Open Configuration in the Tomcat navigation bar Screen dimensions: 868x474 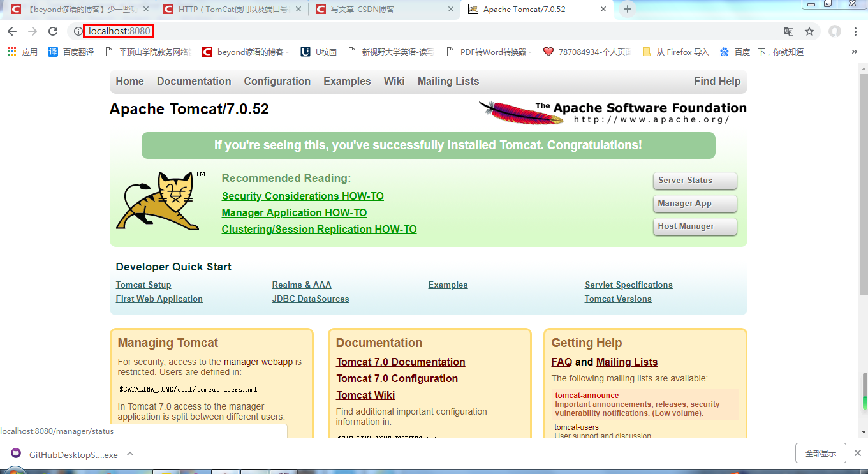click(277, 81)
